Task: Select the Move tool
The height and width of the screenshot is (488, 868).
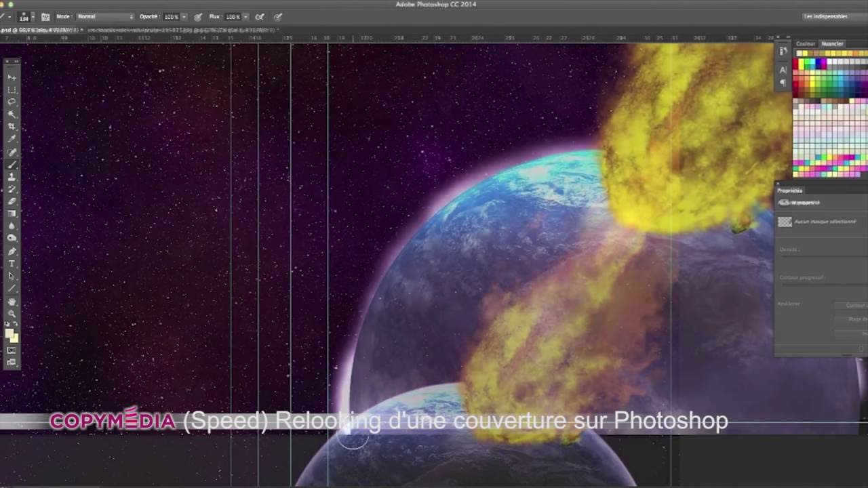Action: coord(12,77)
